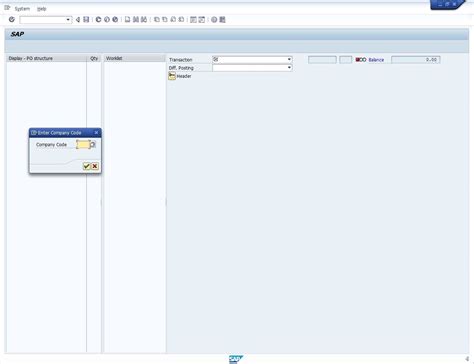Open the System menu

click(x=22, y=9)
